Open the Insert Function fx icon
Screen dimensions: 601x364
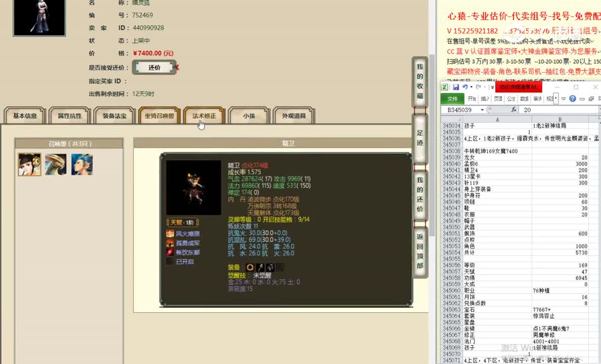(513, 109)
